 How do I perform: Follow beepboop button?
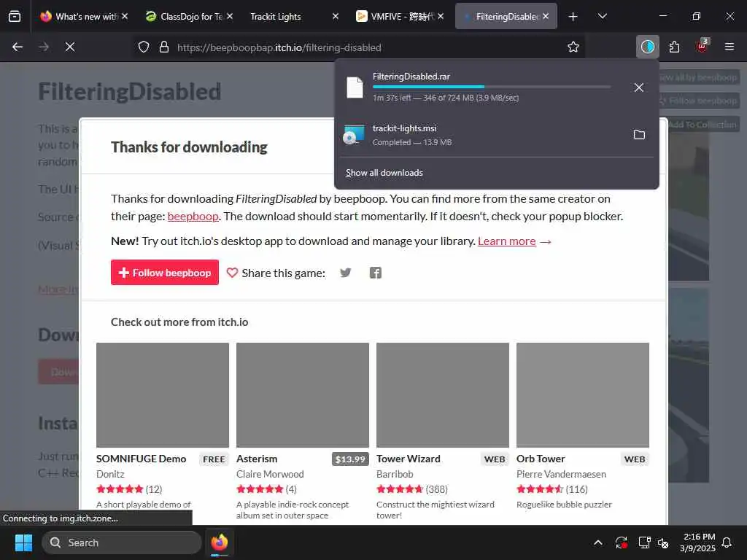165,273
